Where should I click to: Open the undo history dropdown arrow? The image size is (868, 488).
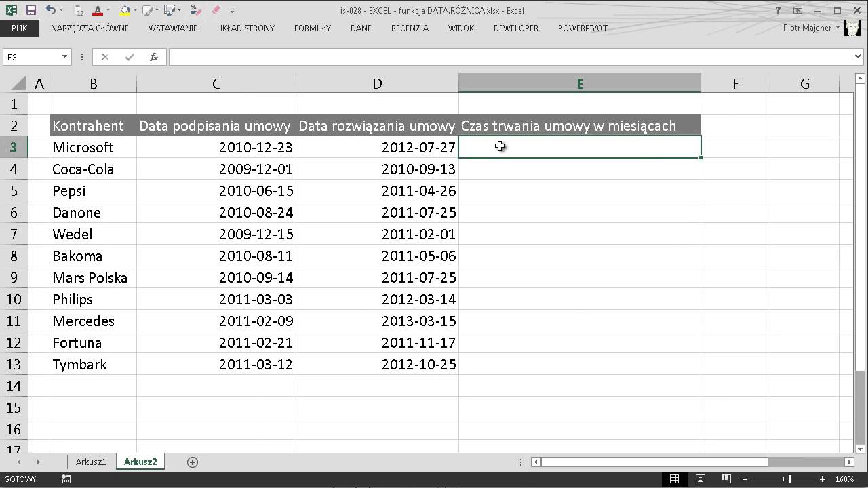pyautogui.click(x=61, y=10)
